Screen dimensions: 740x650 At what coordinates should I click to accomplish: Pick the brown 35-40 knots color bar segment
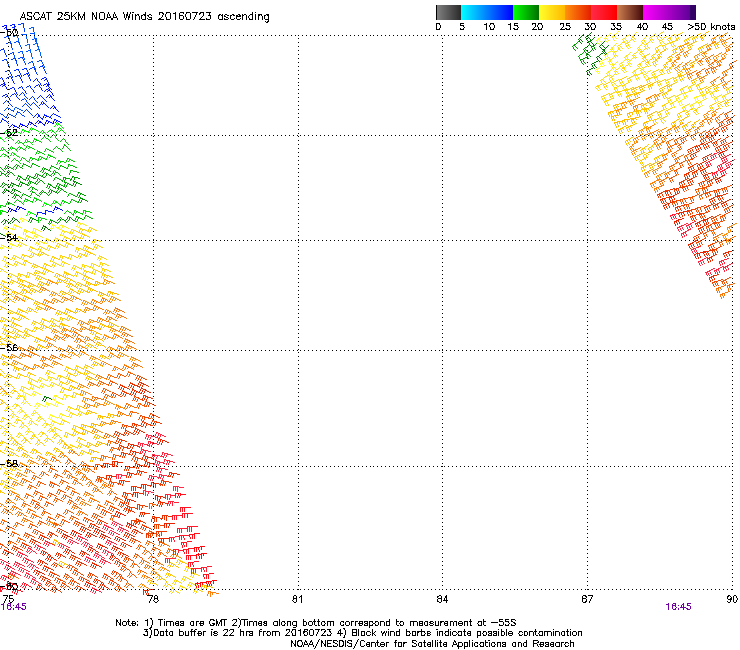click(x=630, y=12)
